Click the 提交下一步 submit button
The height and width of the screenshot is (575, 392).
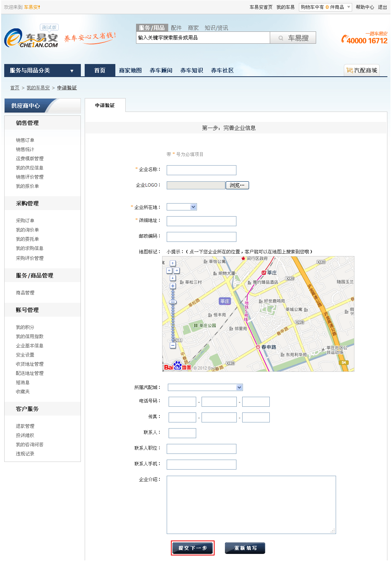point(193,548)
